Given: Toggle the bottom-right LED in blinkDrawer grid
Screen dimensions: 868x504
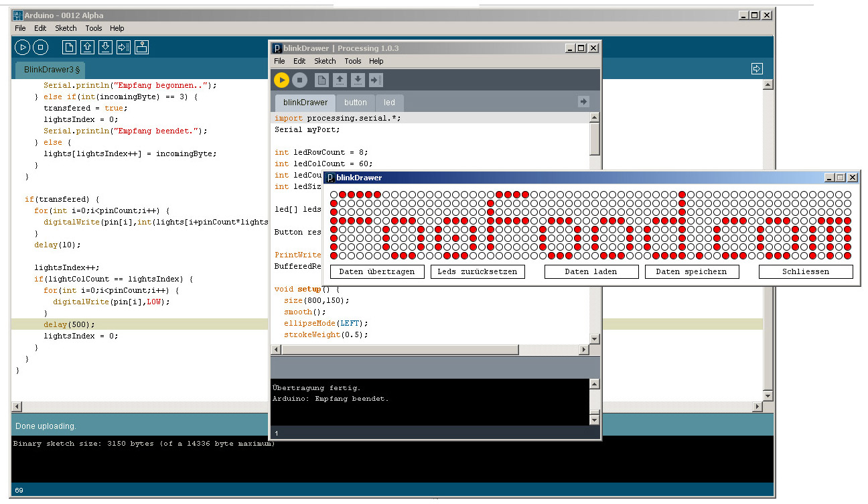Looking at the screenshot, I should click(847, 255).
